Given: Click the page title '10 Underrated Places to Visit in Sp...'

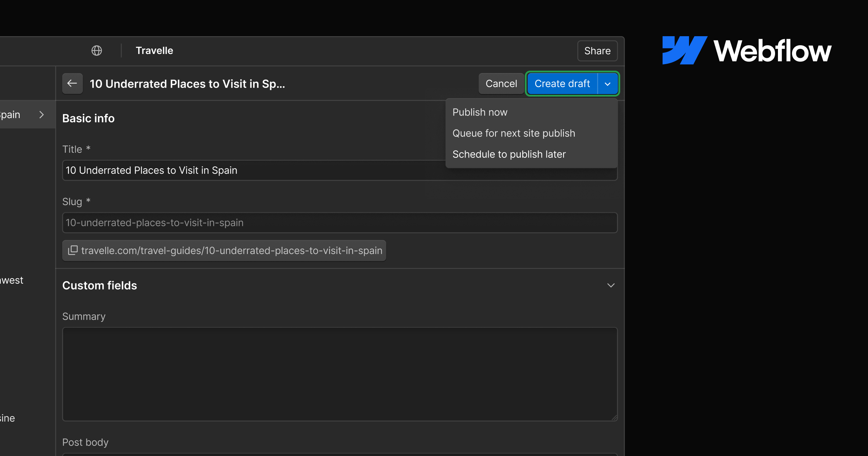Looking at the screenshot, I should click(187, 84).
